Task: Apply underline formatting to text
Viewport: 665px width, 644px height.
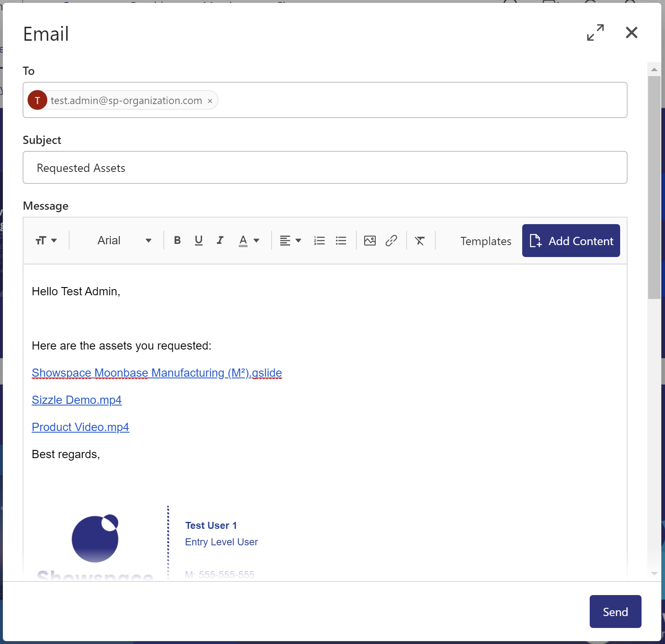Action: pyautogui.click(x=199, y=241)
